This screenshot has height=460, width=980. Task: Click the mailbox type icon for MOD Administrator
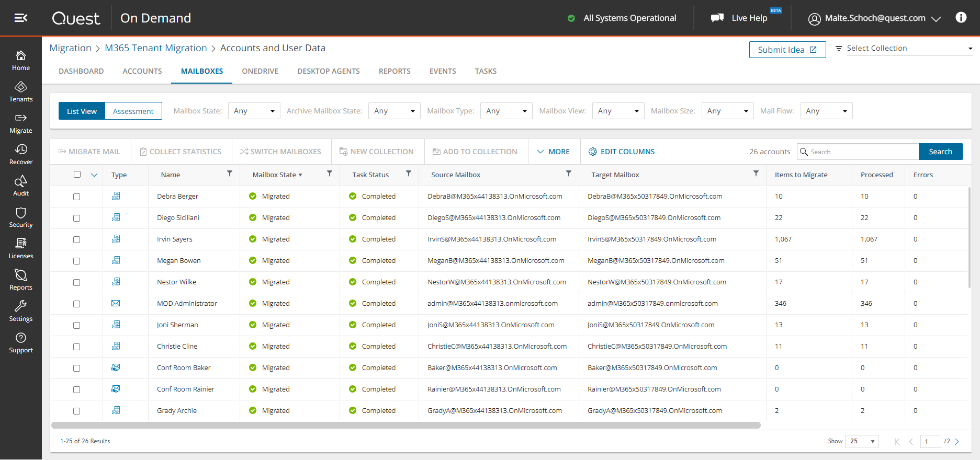[x=116, y=303]
